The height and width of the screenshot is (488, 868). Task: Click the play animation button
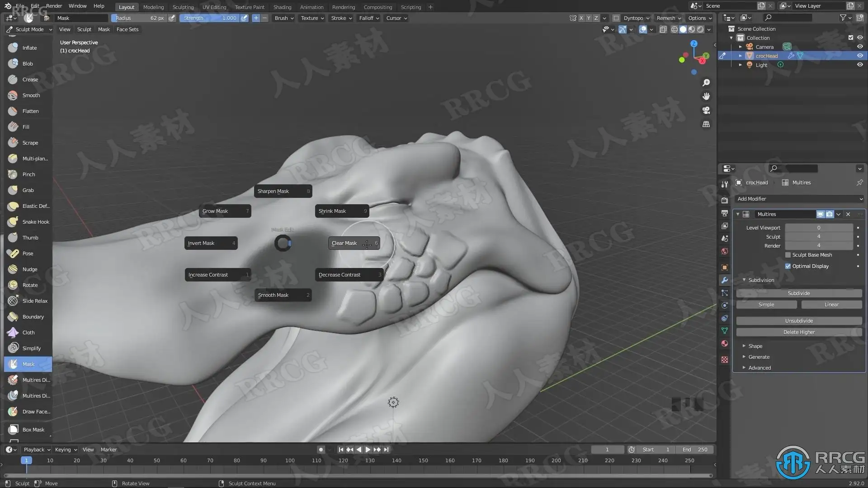pyautogui.click(x=368, y=450)
